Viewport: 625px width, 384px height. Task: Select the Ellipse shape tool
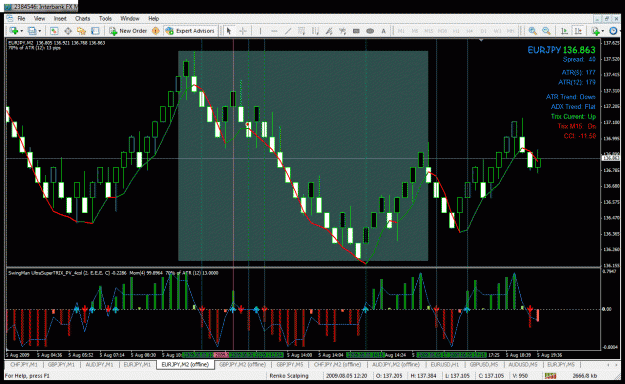click(370, 31)
